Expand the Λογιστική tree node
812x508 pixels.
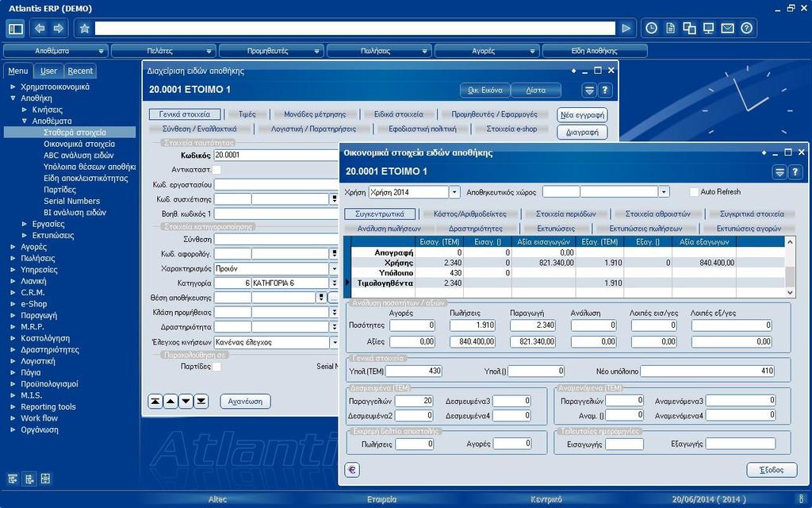click(x=13, y=361)
